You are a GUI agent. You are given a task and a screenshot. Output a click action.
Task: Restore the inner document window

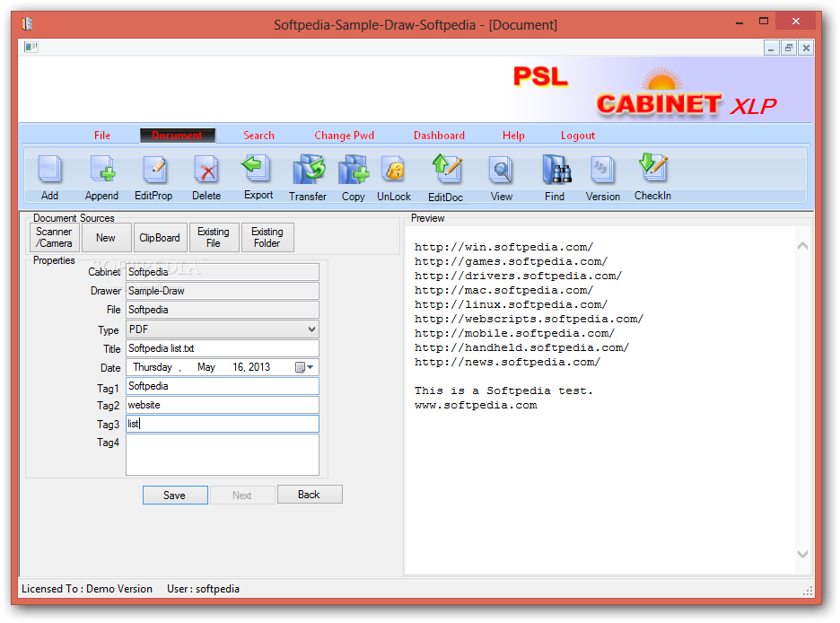tap(789, 48)
